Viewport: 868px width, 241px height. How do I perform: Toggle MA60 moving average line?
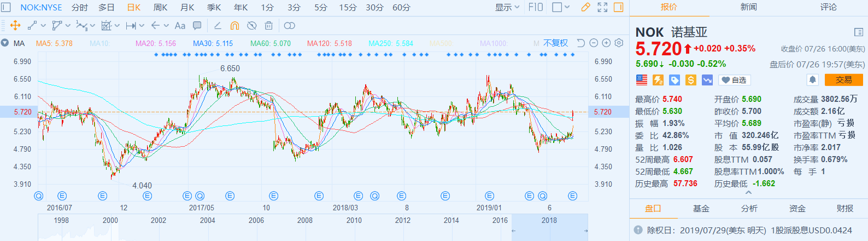pos(271,43)
